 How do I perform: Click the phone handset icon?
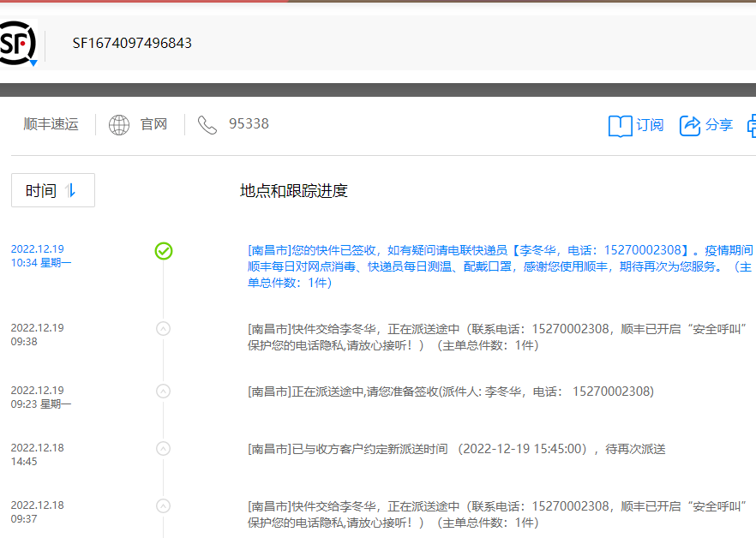207,125
